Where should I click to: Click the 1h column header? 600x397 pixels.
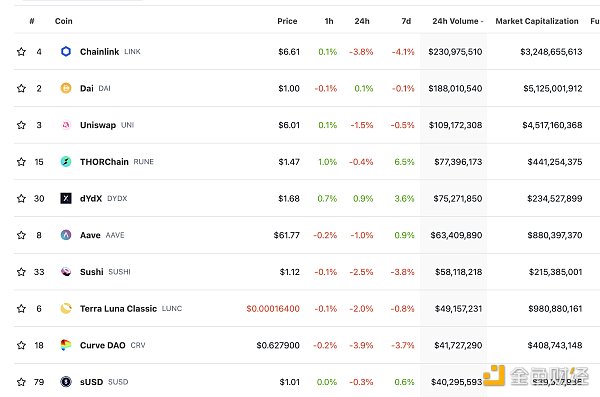tap(329, 21)
